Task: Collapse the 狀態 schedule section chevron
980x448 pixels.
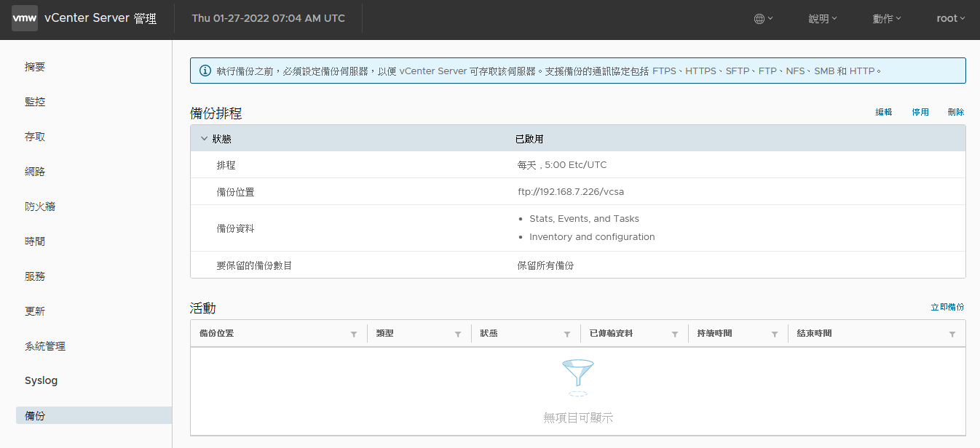Action: tap(204, 139)
